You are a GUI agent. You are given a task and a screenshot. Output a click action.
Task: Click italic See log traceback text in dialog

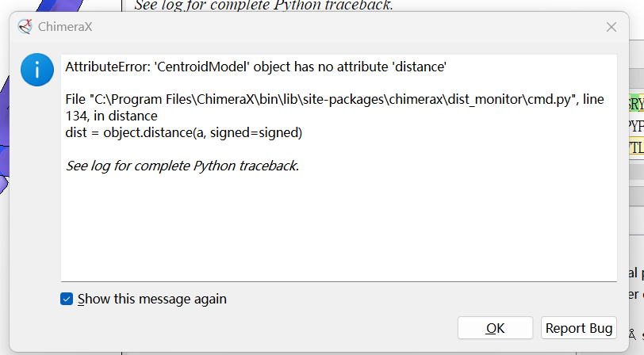pyautogui.click(x=182, y=166)
